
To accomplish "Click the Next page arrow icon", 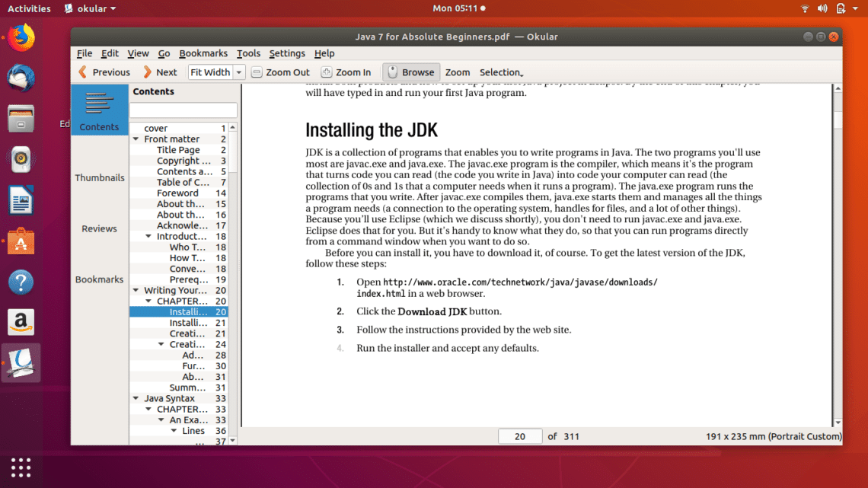I will pos(148,72).
